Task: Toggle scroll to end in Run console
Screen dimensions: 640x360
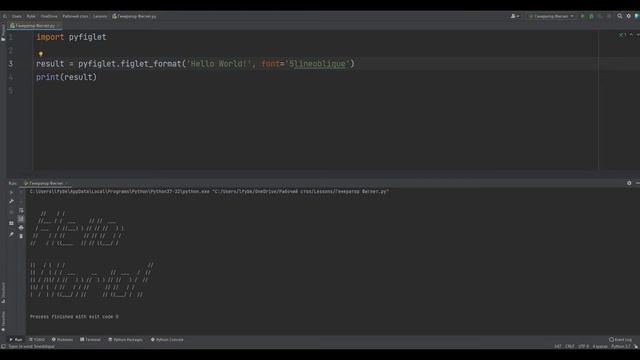Action: click(21, 219)
